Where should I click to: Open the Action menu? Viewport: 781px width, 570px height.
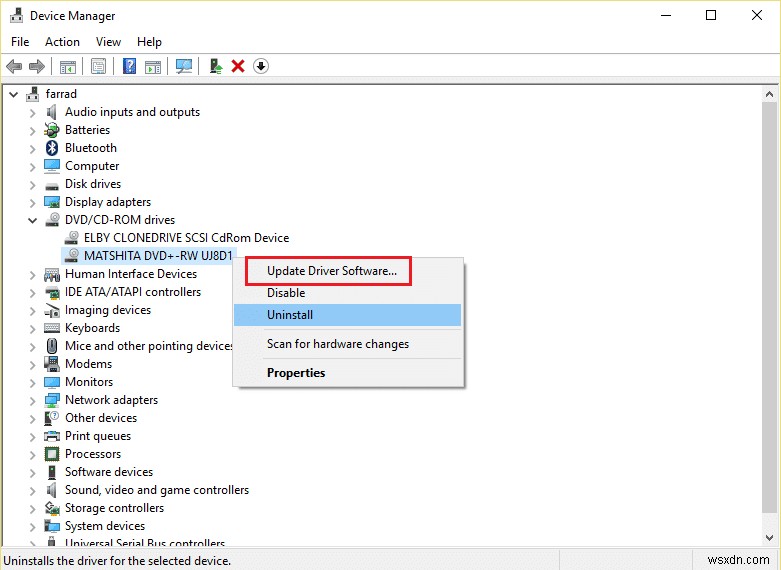click(x=62, y=42)
